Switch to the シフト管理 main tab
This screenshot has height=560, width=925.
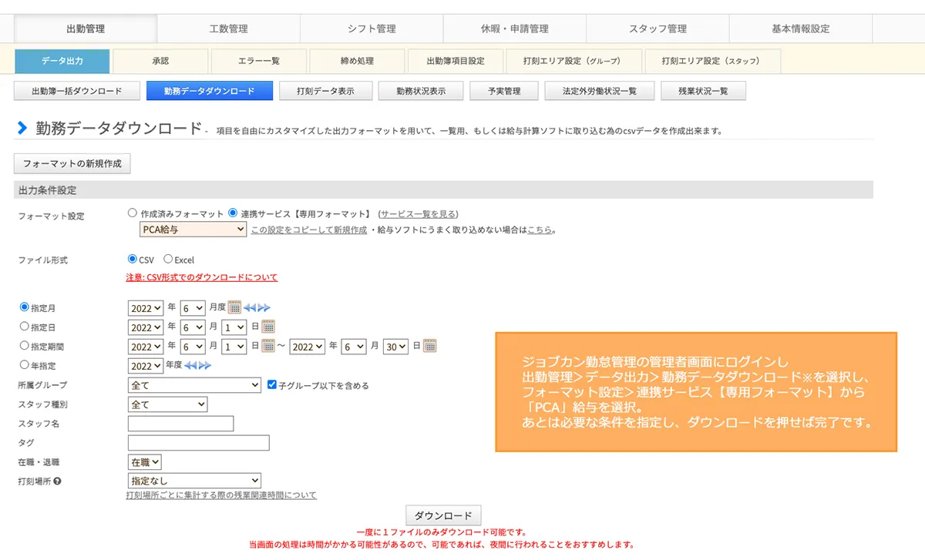[372, 29]
